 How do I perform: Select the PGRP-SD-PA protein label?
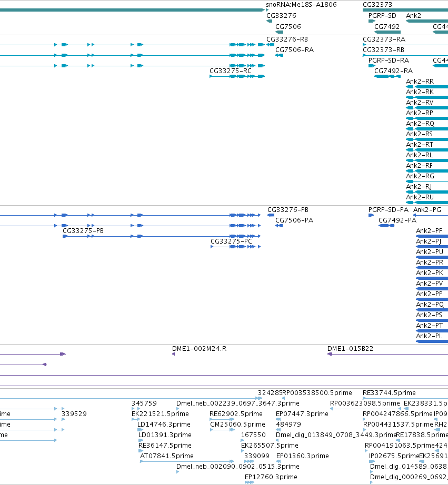388,210
